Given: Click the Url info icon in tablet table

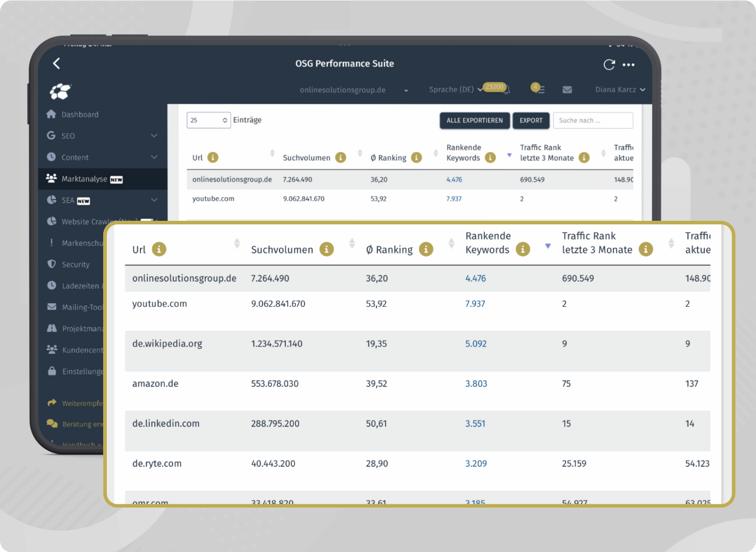Looking at the screenshot, I should tap(213, 157).
